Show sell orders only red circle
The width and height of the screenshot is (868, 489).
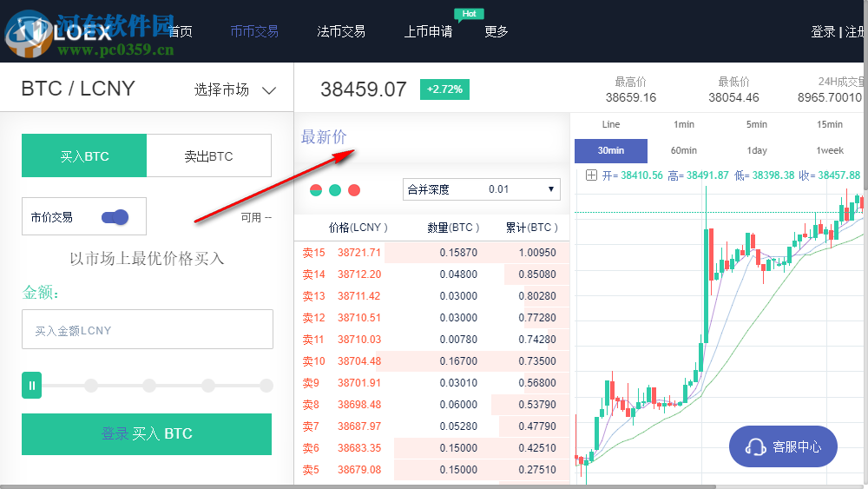click(354, 190)
